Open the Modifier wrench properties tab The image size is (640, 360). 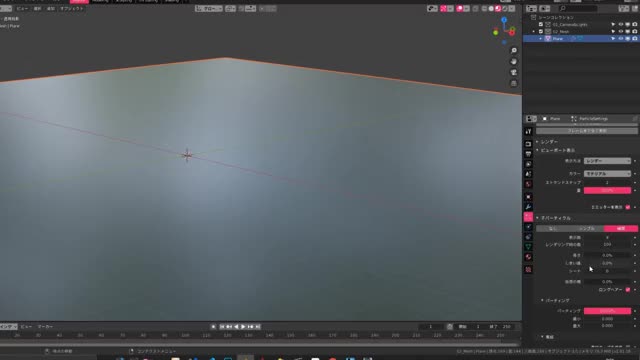click(x=528, y=207)
